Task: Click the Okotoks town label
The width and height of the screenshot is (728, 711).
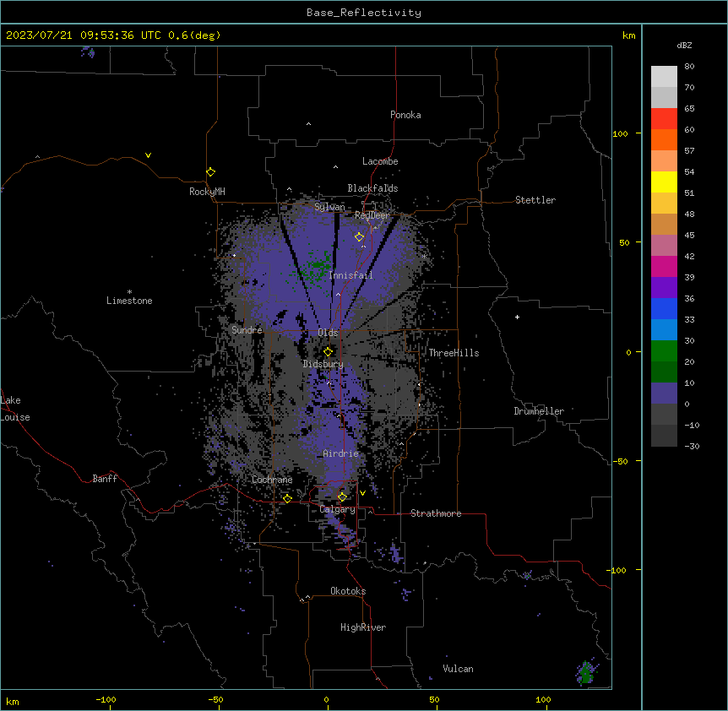Action: point(348,591)
